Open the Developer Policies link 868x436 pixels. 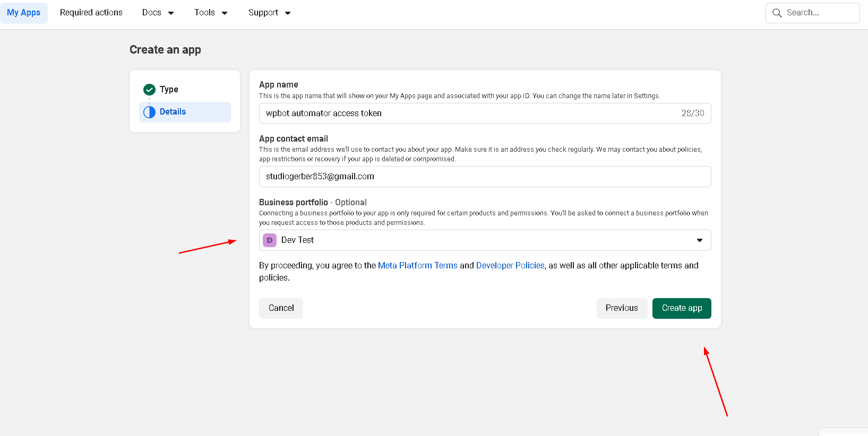pyautogui.click(x=510, y=265)
